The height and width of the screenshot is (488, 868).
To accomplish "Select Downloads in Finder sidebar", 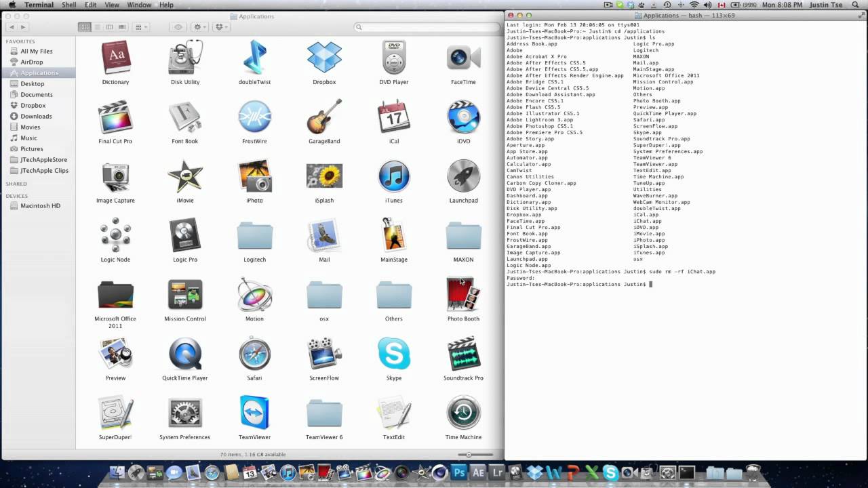I will (x=36, y=116).
